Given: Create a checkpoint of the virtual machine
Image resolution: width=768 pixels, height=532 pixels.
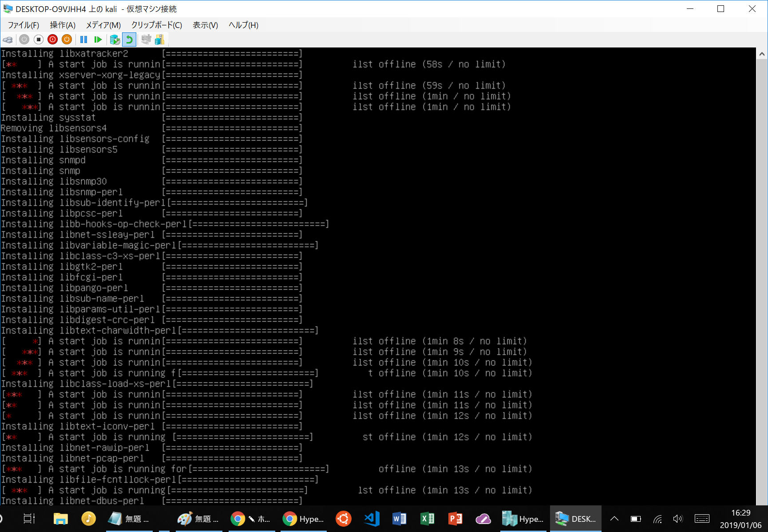Looking at the screenshot, I should click(x=115, y=40).
